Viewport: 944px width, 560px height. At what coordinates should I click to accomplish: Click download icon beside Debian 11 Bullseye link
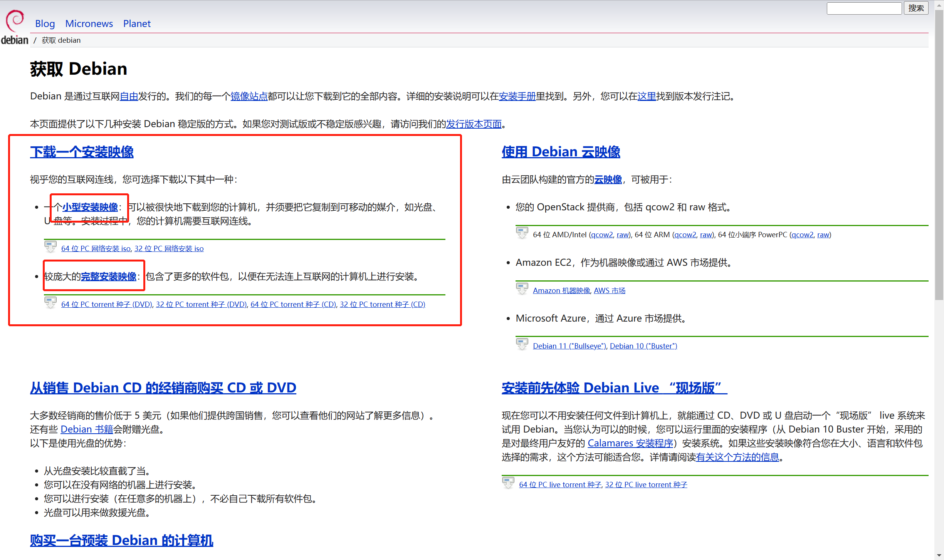[522, 344]
